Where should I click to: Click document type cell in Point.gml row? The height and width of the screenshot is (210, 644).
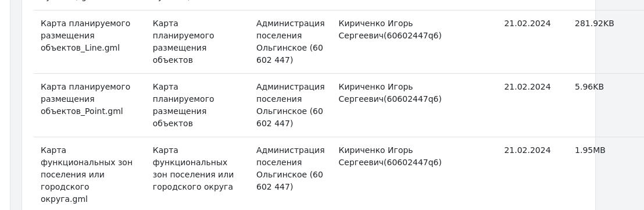(x=183, y=105)
